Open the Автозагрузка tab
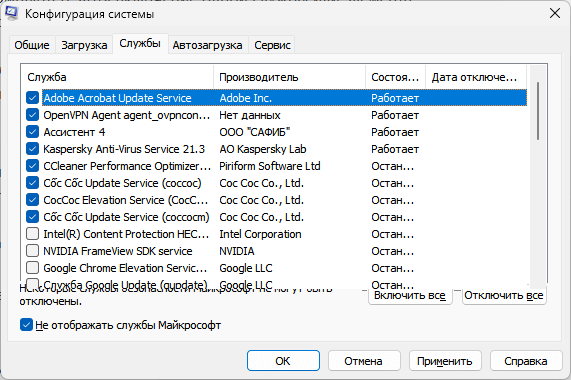The height and width of the screenshot is (380, 571). [x=208, y=45]
